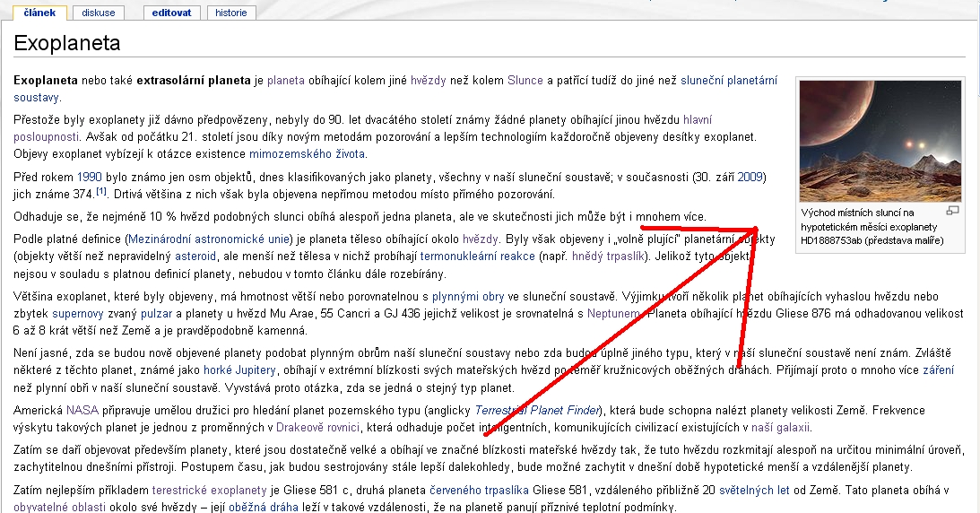Follow the obyvatelné oblasti link
The height and width of the screenshot is (513, 980).
(x=59, y=507)
